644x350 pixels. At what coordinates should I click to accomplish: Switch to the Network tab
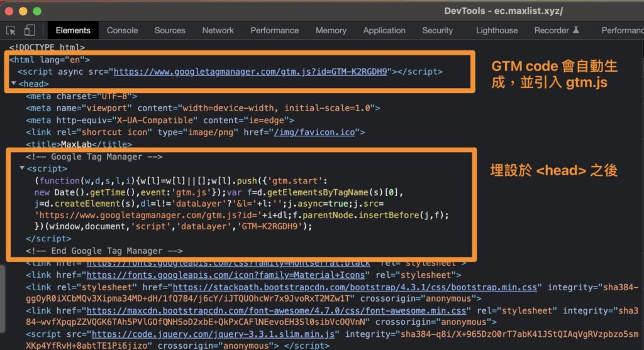218,30
